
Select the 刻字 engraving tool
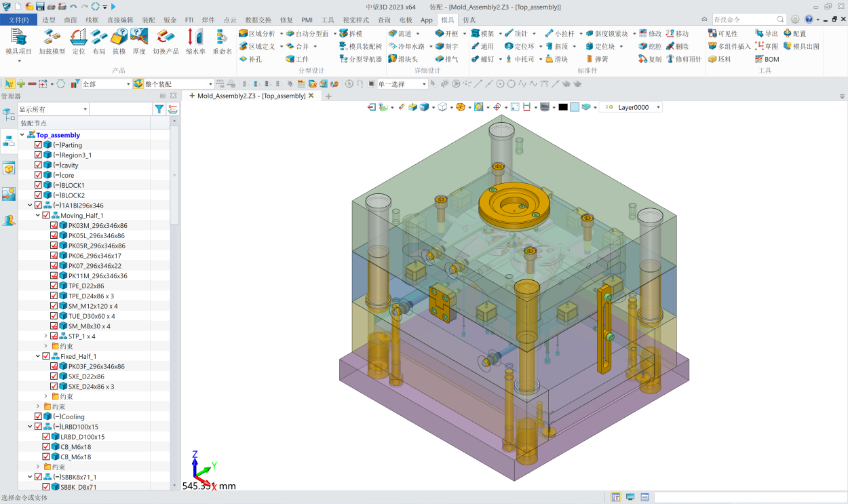click(446, 46)
